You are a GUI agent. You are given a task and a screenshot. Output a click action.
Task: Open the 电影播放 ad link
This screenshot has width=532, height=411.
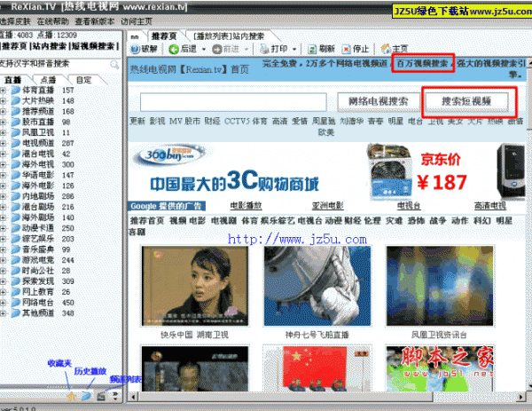tap(246, 206)
